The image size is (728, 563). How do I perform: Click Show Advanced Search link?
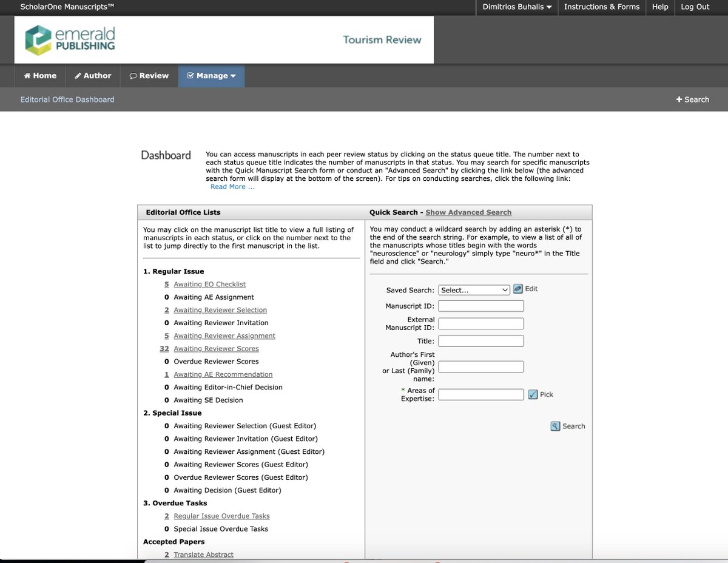[468, 212]
